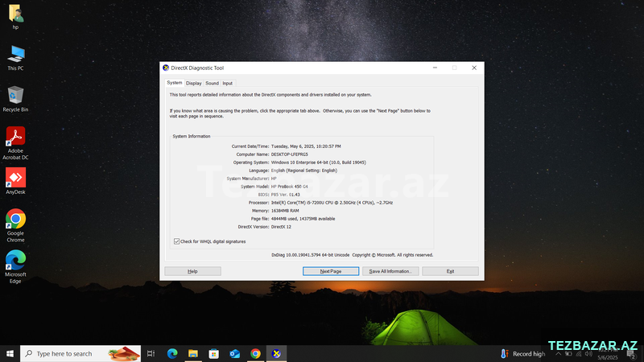
Task: Click the Help button
Action: pos(192,271)
